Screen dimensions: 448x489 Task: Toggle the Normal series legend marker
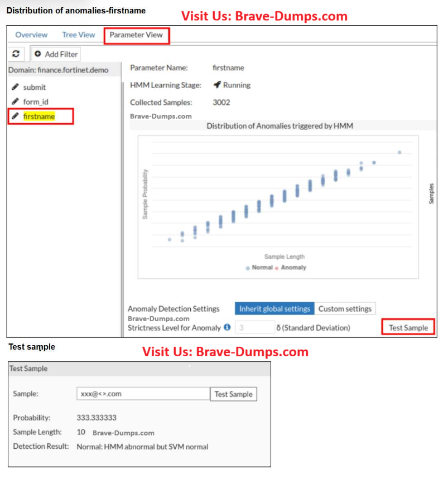point(248,268)
